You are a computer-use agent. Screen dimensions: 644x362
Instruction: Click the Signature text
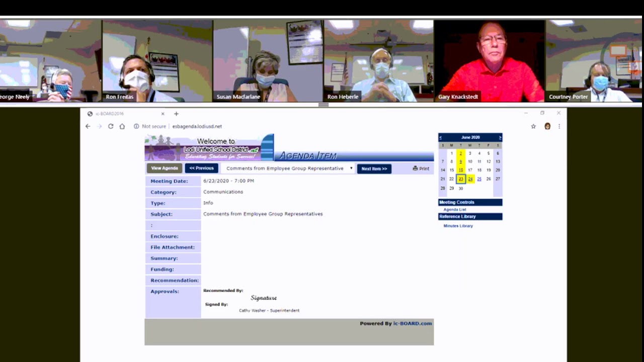(x=264, y=298)
